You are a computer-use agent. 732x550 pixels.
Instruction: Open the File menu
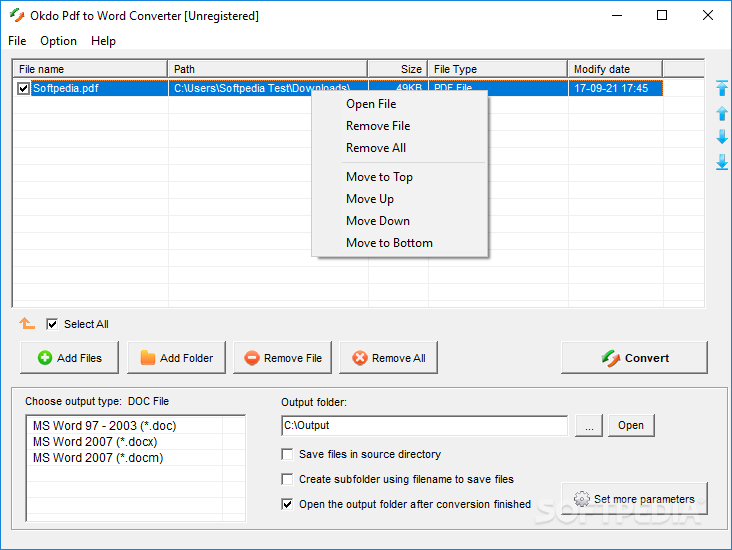(x=17, y=41)
